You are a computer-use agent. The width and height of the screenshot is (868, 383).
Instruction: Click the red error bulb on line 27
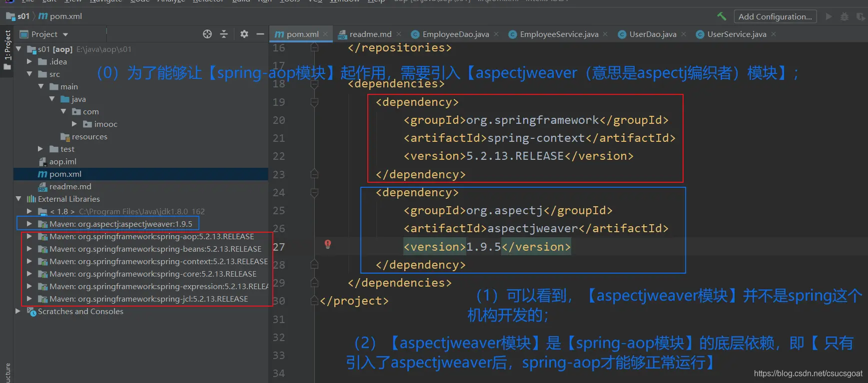pos(328,244)
